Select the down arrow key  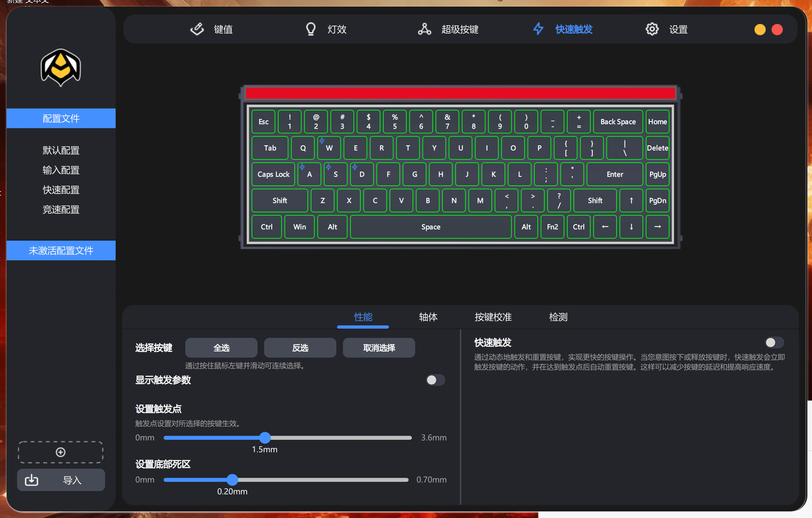[631, 227]
